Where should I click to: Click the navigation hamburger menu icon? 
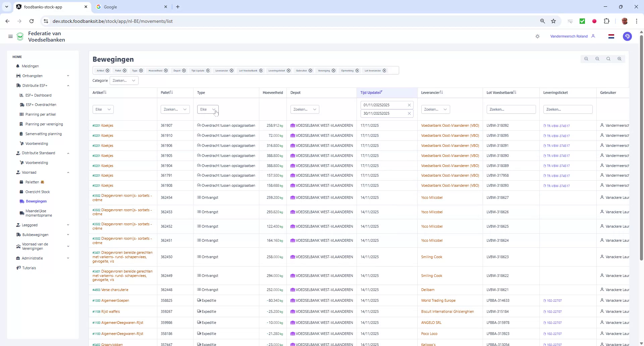pos(10,36)
